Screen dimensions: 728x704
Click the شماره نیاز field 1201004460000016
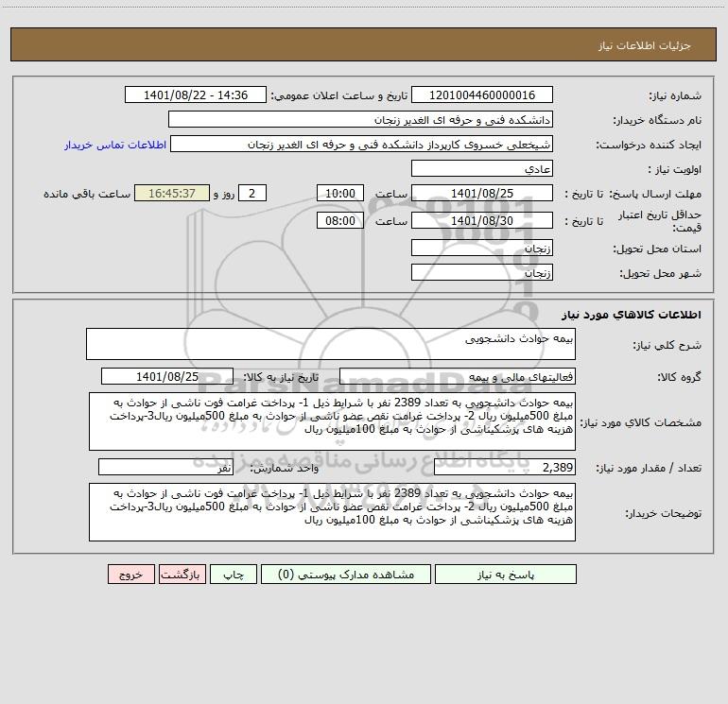[482, 94]
